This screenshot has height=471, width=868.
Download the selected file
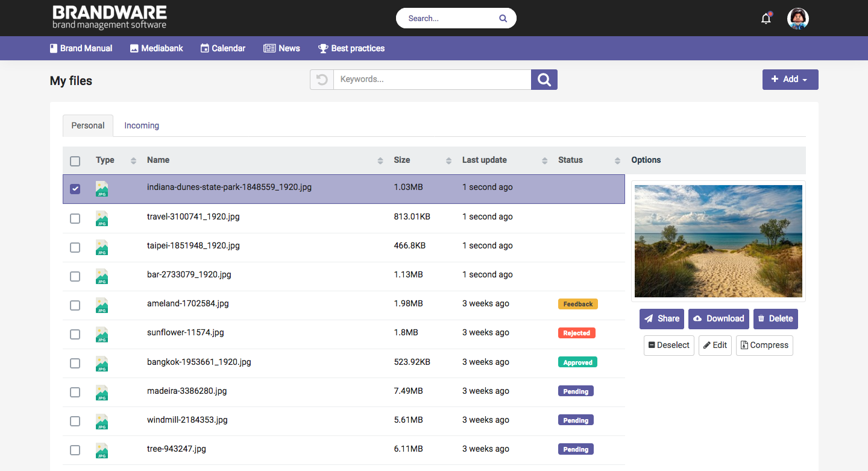click(x=719, y=319)
